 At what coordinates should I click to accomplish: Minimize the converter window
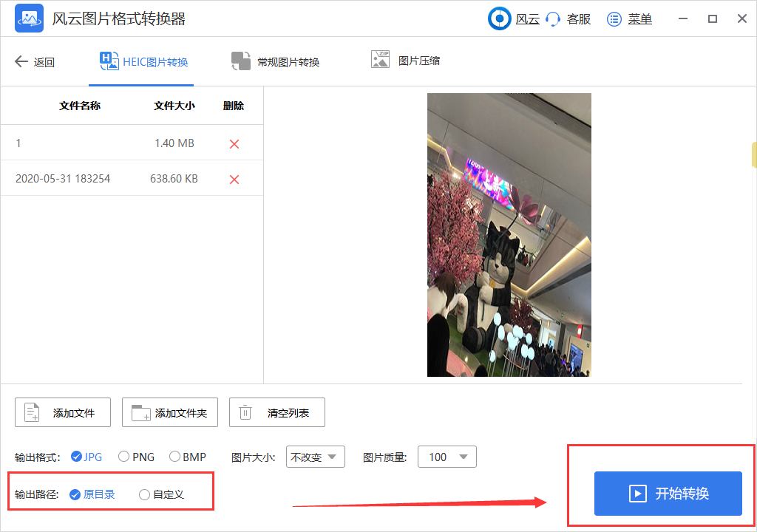[682, 18]
